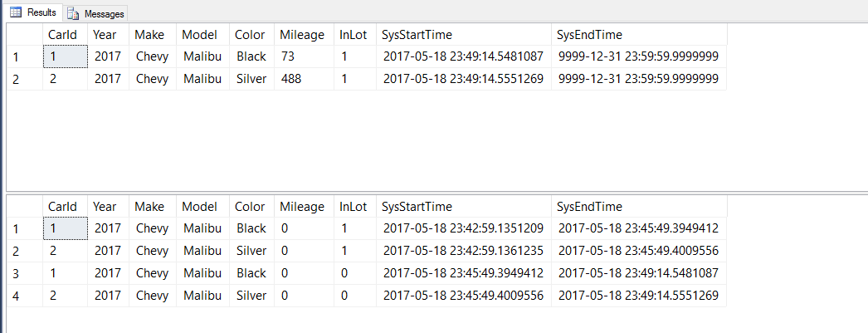Viewport: 868px width, 333px height.
Task: Click the Results tab grid icon
Action: click(x=15, y=13)
